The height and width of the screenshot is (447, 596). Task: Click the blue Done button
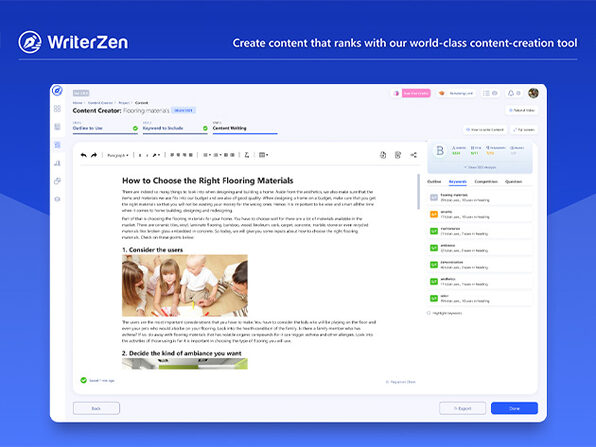coord(514,408)
